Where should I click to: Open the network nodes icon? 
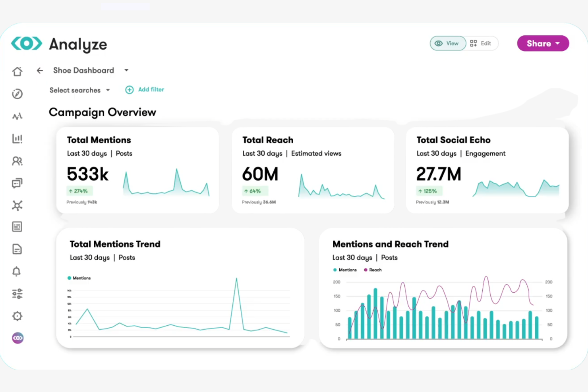(x=17, y=205)
